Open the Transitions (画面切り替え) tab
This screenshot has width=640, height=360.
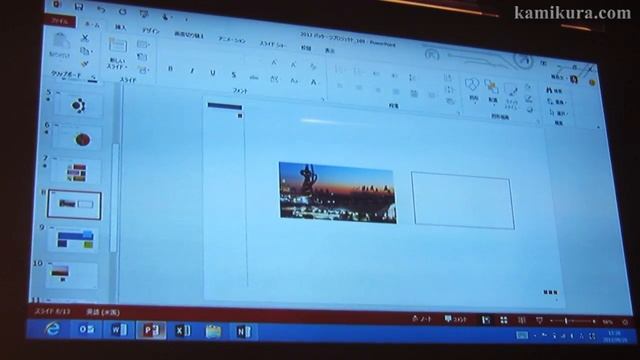coord(189,35)
